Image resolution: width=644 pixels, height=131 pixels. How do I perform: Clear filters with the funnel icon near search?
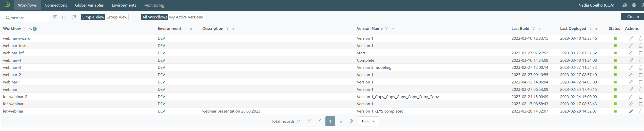point(55,17)
